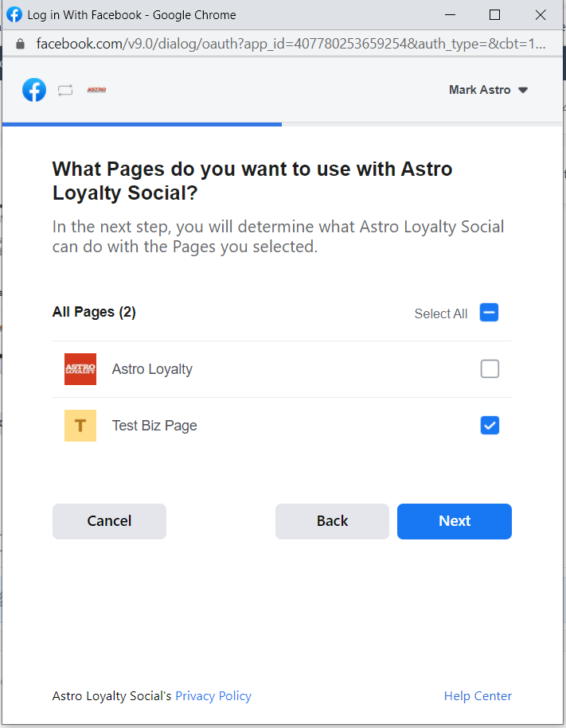566x728 pixels.
Task: Click the Cancel button
Action: click(109, 521)
